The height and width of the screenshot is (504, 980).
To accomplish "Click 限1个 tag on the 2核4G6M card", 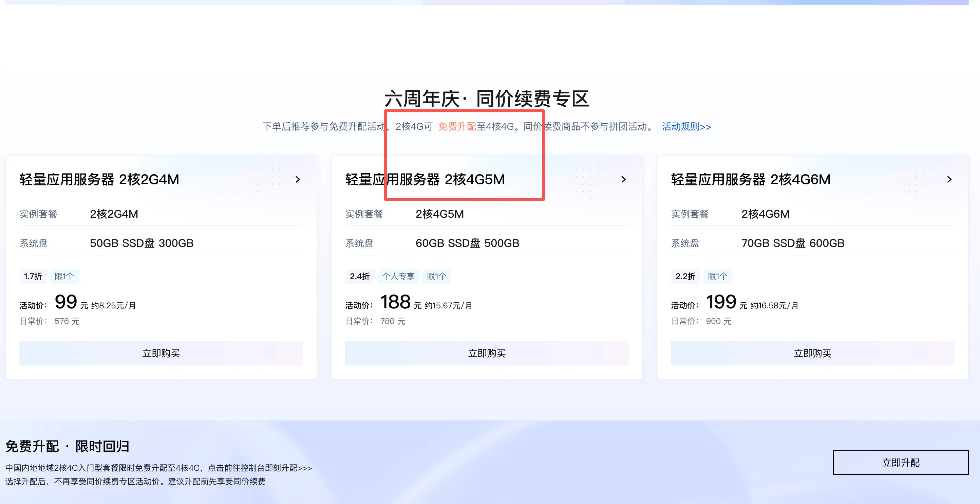I will 717,276.
